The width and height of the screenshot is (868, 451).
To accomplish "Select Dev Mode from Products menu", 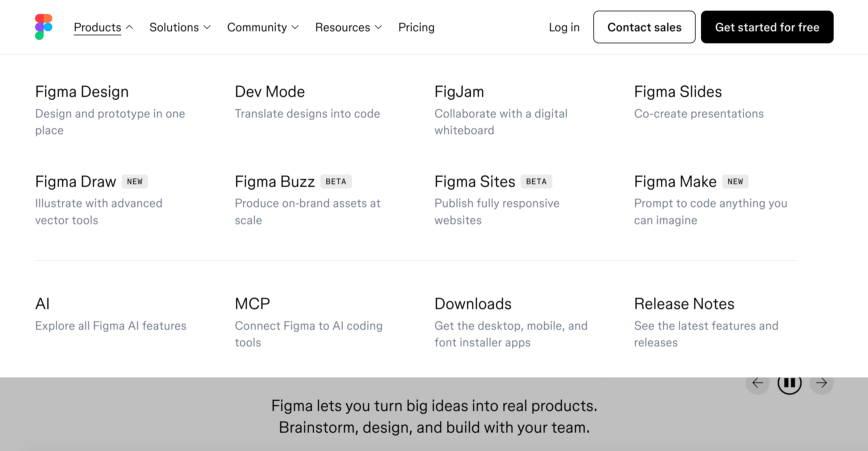I will coord(270,92).
